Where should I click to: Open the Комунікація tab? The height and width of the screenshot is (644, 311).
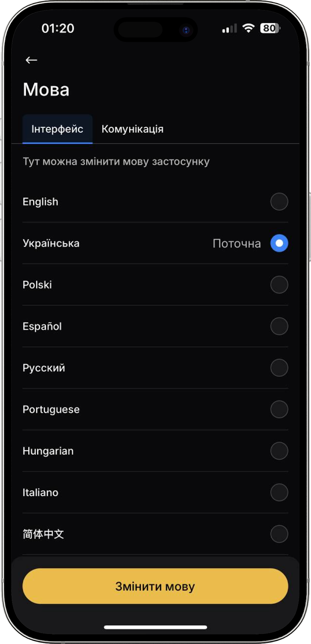[132, 129]
